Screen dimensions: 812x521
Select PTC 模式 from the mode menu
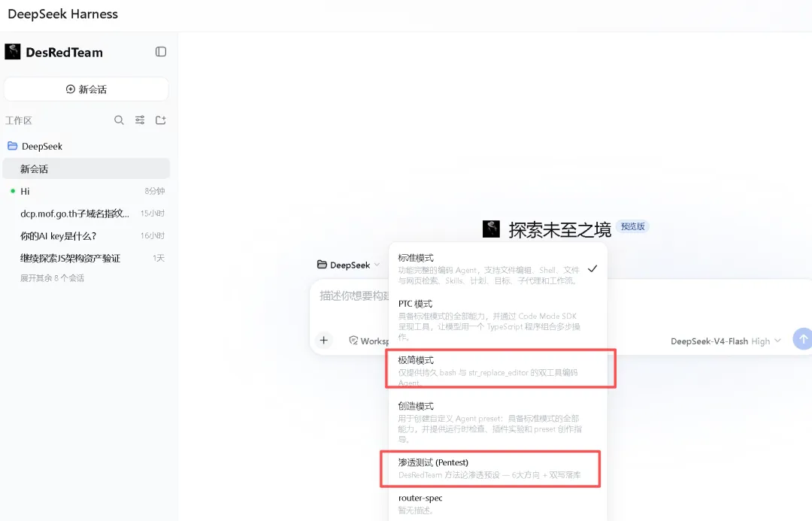point(498,320)
